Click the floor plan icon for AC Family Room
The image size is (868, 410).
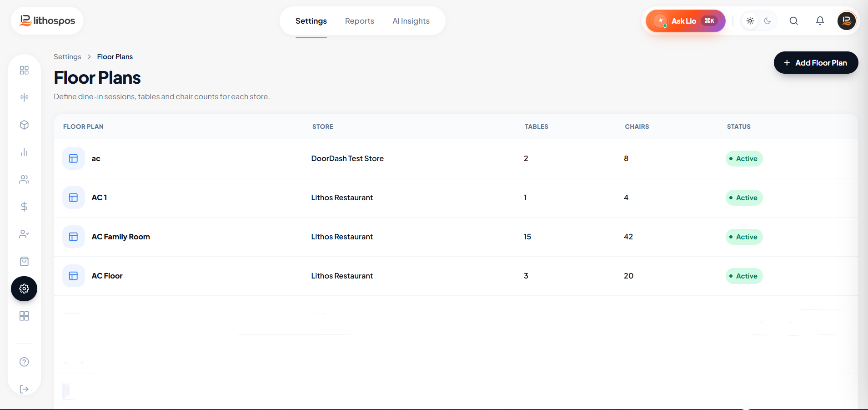[73, 237]
